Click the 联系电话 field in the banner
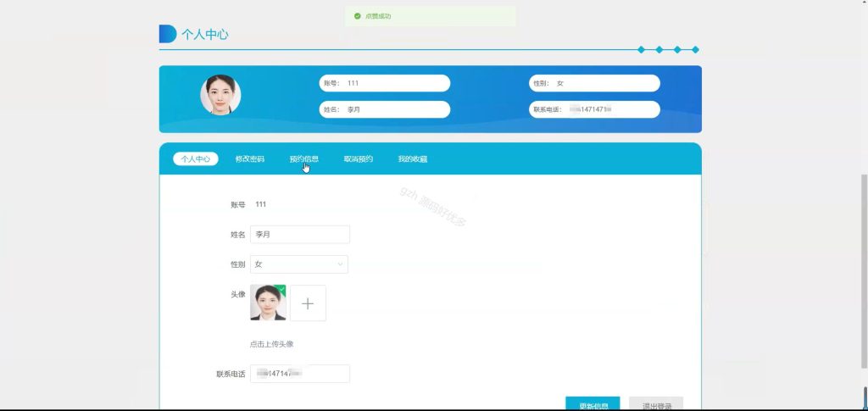Image resolution: width=868 pixels, height=411 pixels. point(594,109)
